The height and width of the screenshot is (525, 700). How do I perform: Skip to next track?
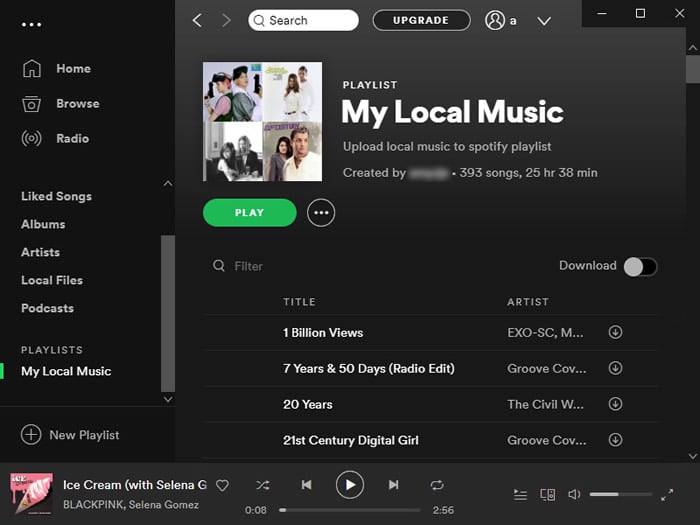[x=393, y=485]
